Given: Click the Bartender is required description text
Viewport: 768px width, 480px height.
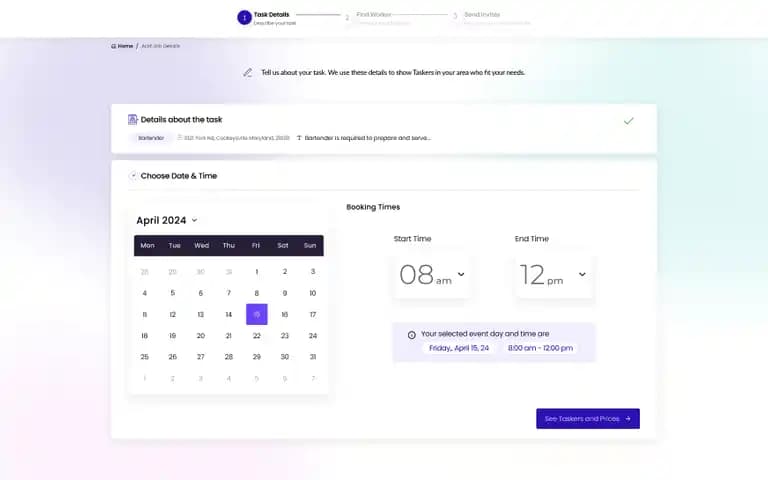Looking at the screenshot, I should tap(368, 138).
